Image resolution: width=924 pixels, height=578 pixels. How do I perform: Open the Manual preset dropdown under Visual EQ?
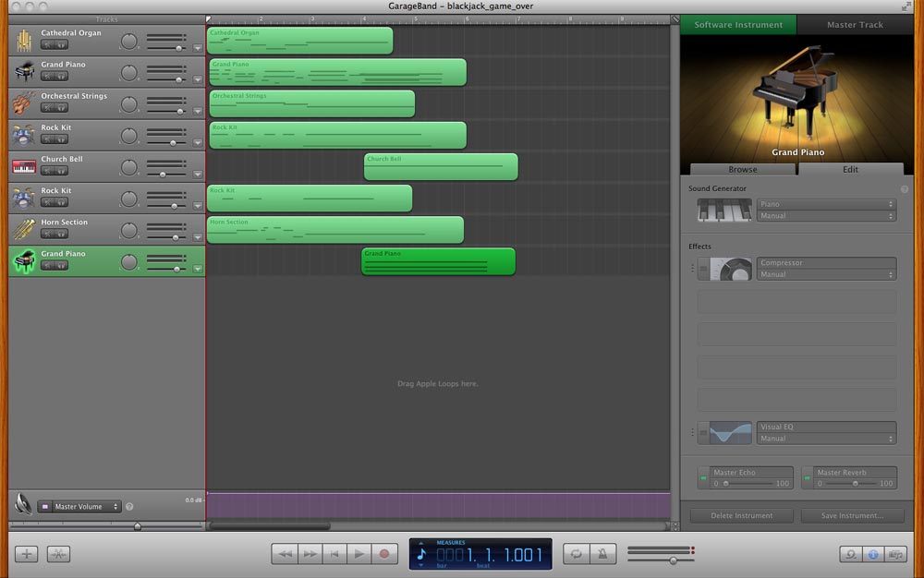[x=826, y=439]
